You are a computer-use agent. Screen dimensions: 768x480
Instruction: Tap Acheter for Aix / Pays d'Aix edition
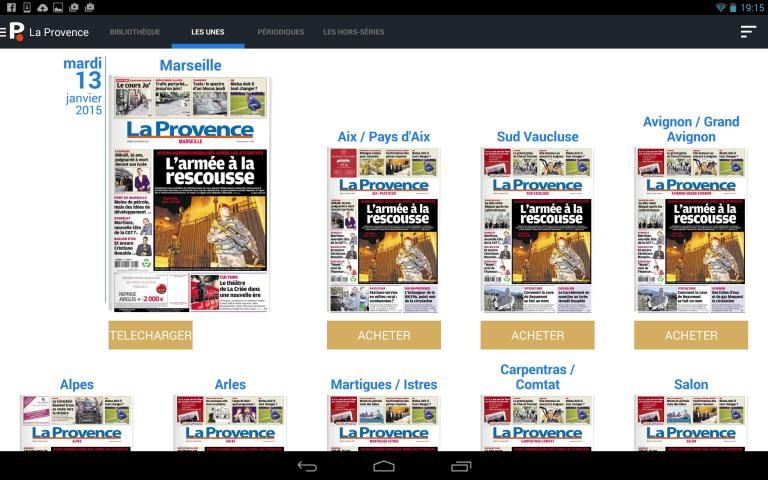point(384,335)
